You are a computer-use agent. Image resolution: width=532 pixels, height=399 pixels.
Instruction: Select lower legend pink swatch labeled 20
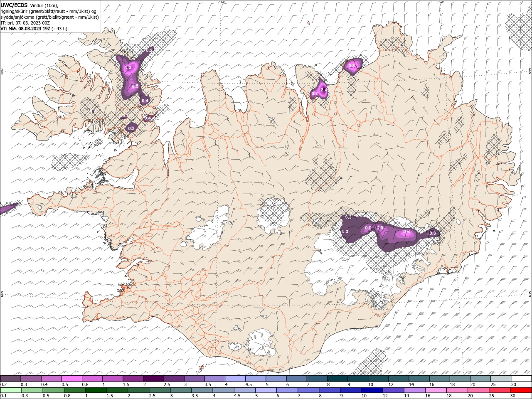pyautogui.click(x=478, y=390)
